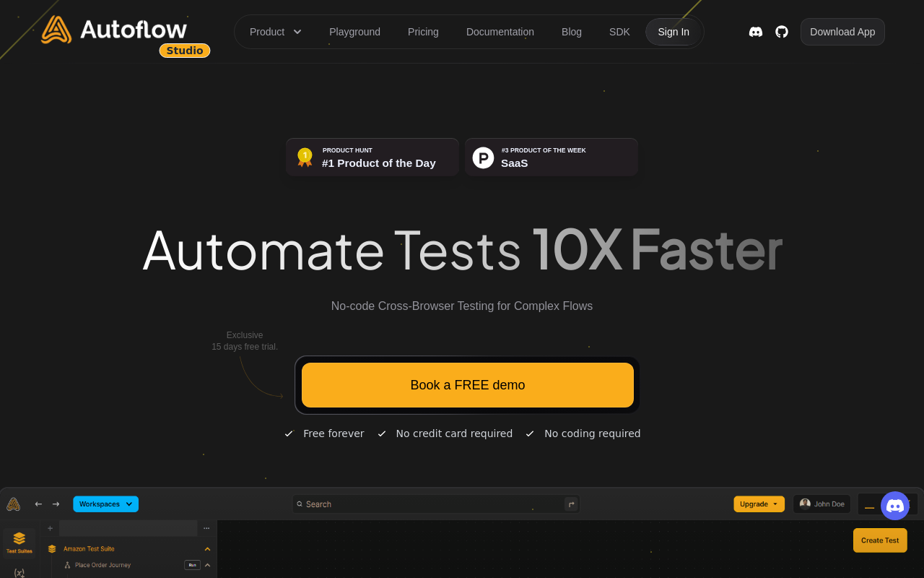
Task: Select the Test Suites sidebar icon
Action: (x=19, y=542)
